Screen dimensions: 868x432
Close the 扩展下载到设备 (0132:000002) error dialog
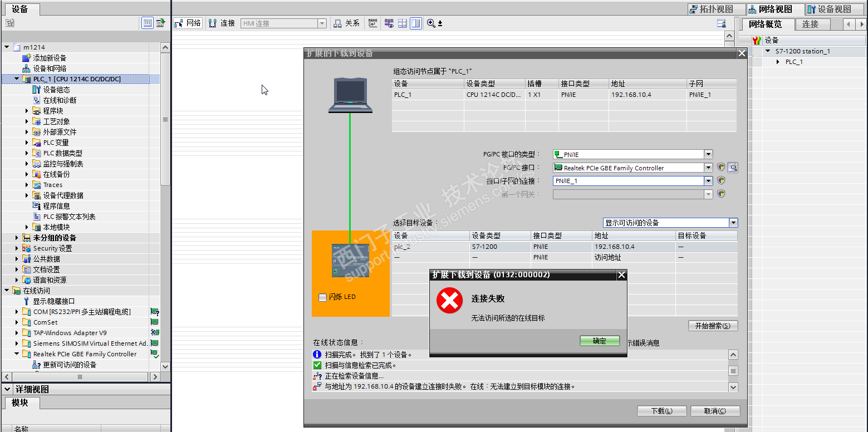(622, 274)
